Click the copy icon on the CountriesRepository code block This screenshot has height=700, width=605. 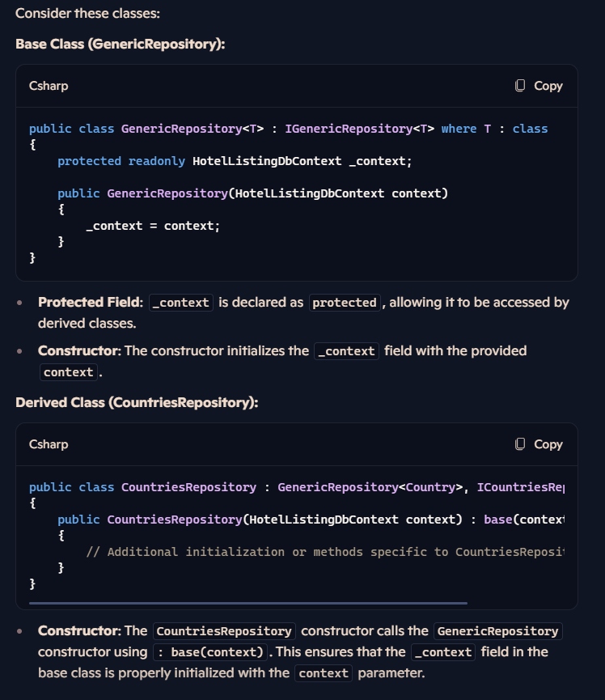(x=520, y=443)
